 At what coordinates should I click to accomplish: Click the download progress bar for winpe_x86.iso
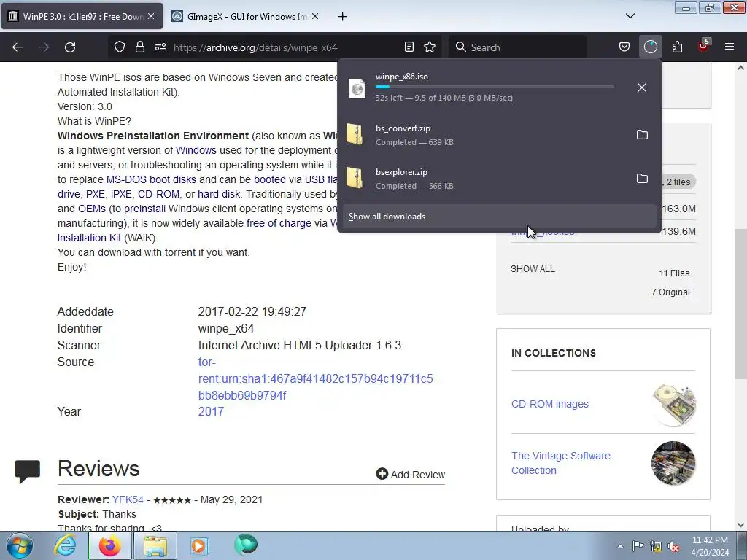(494, 87)
